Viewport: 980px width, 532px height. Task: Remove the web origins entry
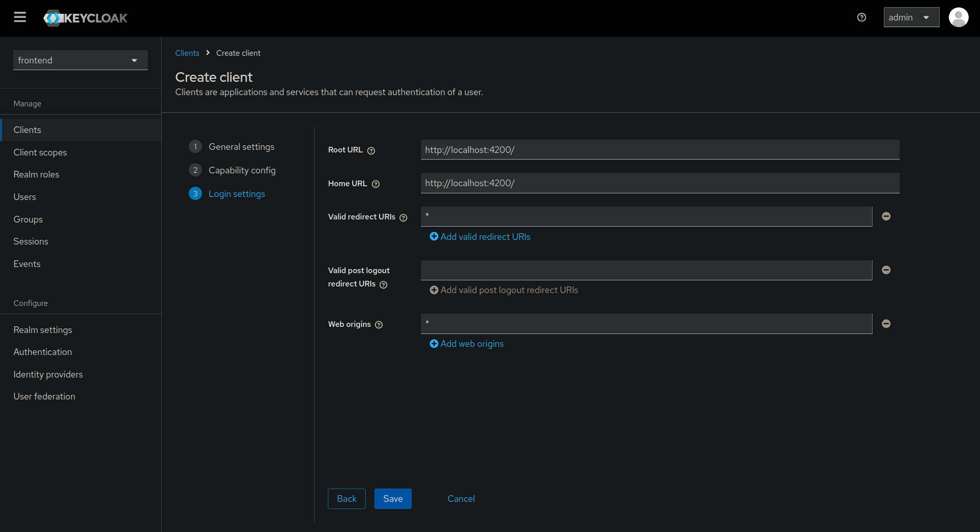click(886, 324)
